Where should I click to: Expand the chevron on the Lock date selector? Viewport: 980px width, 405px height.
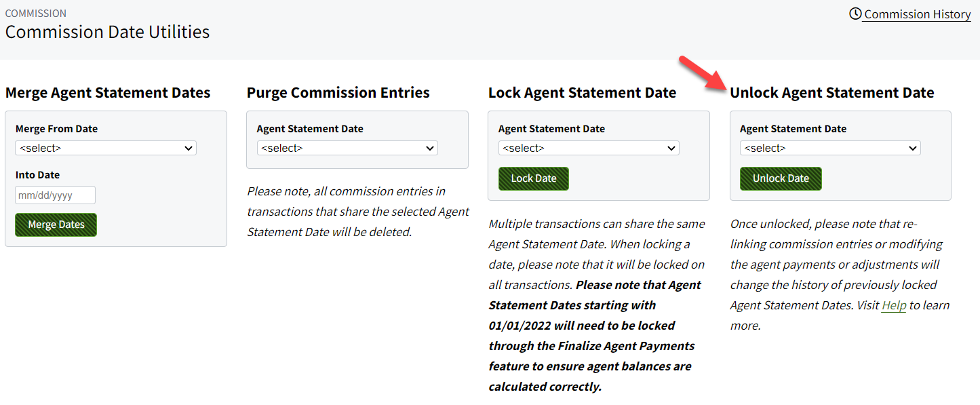[671, 148]
